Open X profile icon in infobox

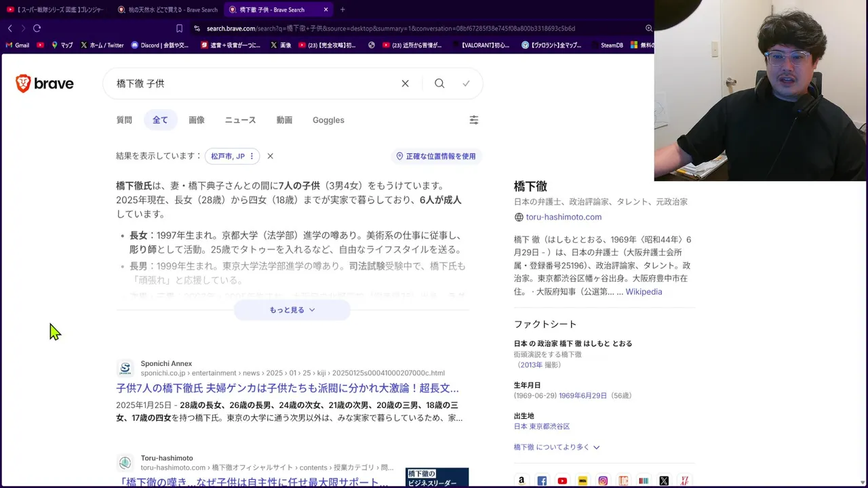pos(664,481)
